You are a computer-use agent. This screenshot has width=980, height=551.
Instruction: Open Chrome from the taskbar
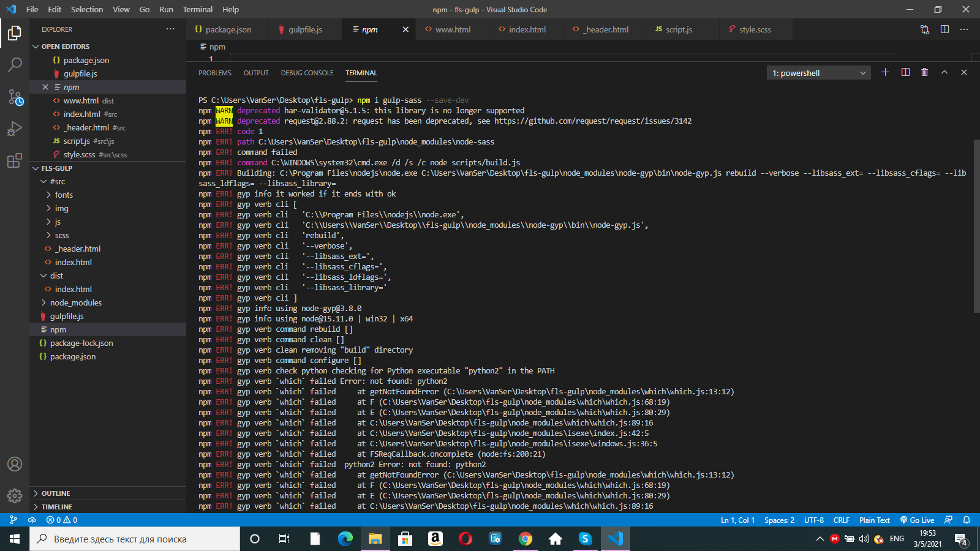[x=526, y=539]
